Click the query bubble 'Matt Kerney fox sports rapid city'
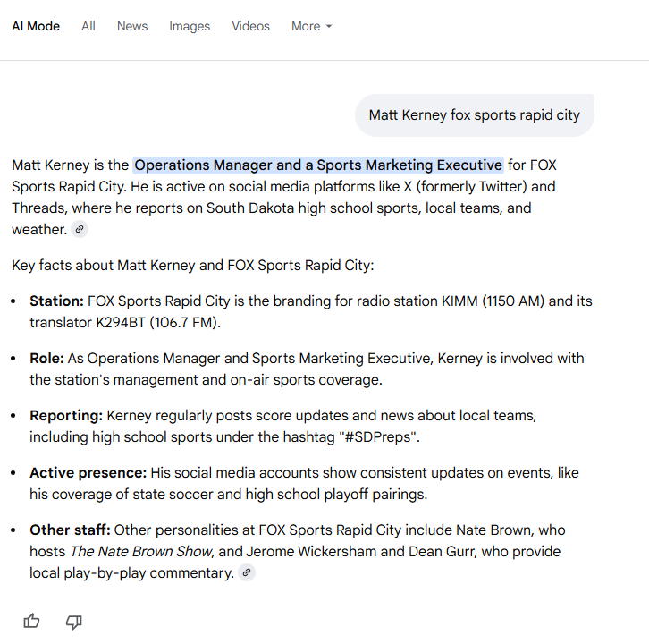 475,115
